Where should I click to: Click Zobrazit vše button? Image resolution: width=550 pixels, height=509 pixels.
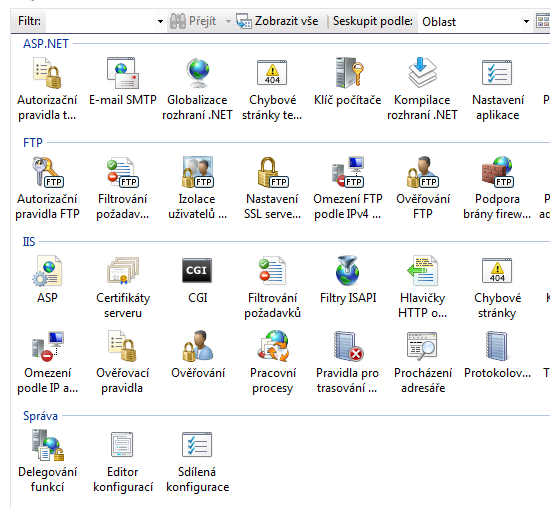point(277,21)
